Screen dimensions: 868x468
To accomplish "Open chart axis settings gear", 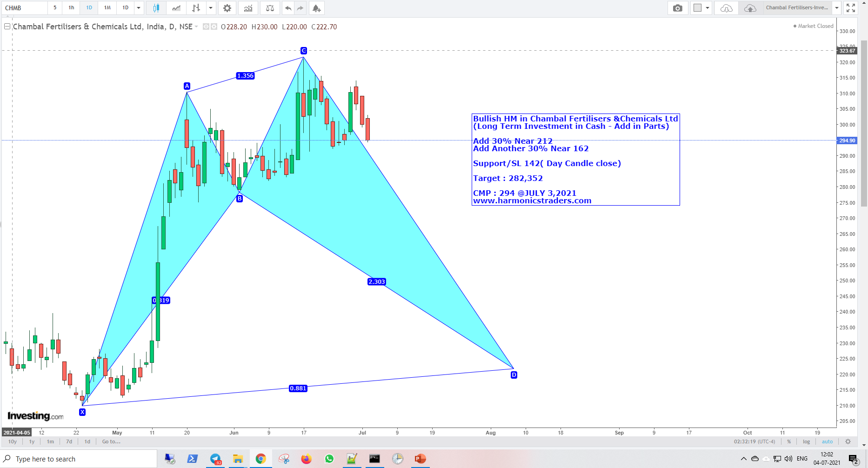I will (848, 441).
